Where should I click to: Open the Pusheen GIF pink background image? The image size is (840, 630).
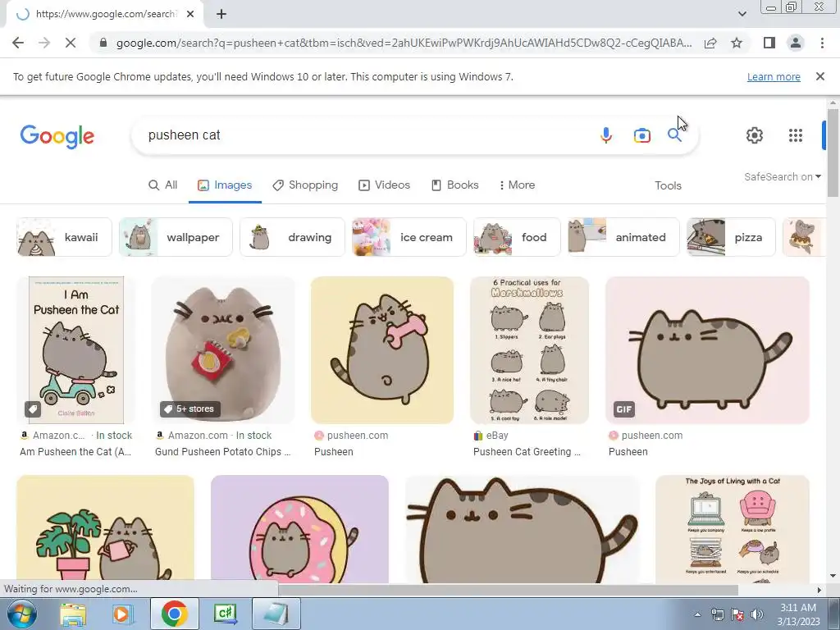(x=707, y=349)
